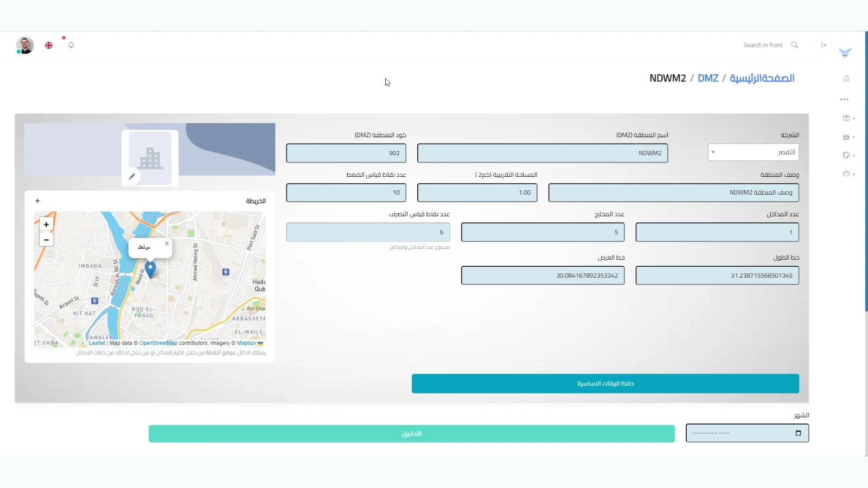Click the zone building image thumbnail
This screenshot has width=868, height=488.
pyautogui.click(x=150, y=158)
